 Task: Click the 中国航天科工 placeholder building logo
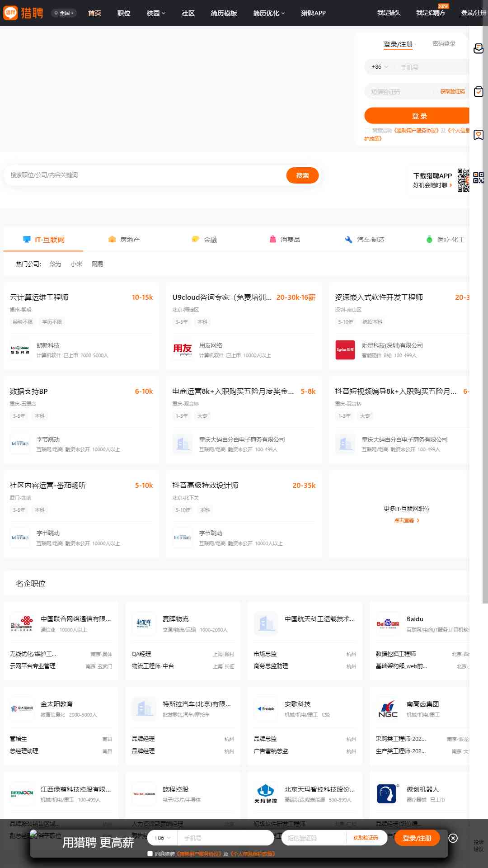tap(266, 624)
